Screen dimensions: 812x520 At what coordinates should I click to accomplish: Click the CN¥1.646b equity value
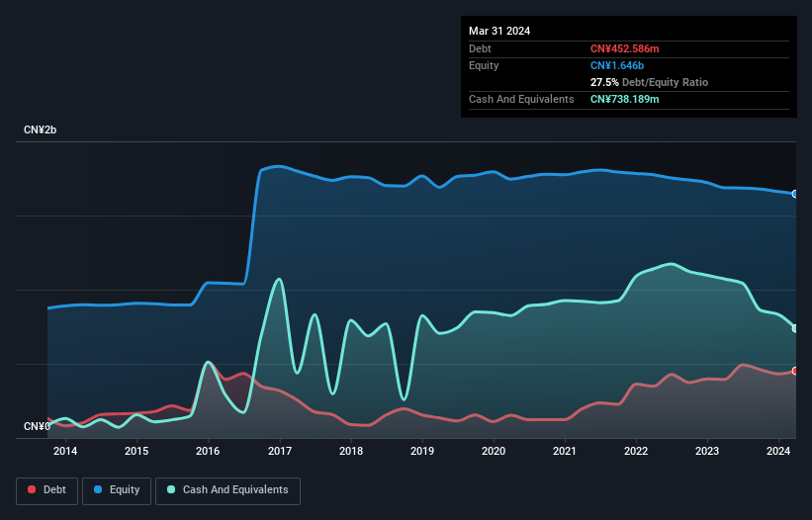[617, 65]
